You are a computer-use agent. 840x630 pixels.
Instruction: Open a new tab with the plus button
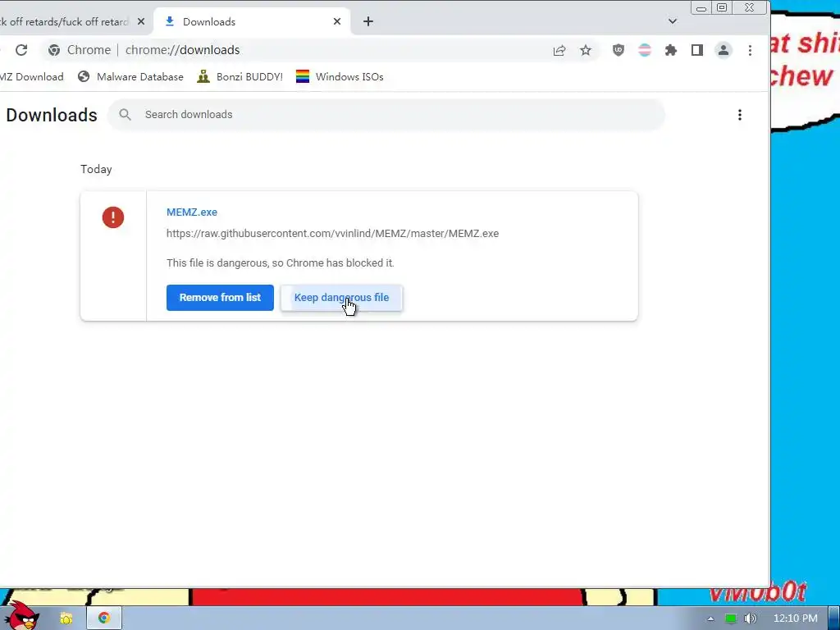pyautogui.click(x=368, y=21)
